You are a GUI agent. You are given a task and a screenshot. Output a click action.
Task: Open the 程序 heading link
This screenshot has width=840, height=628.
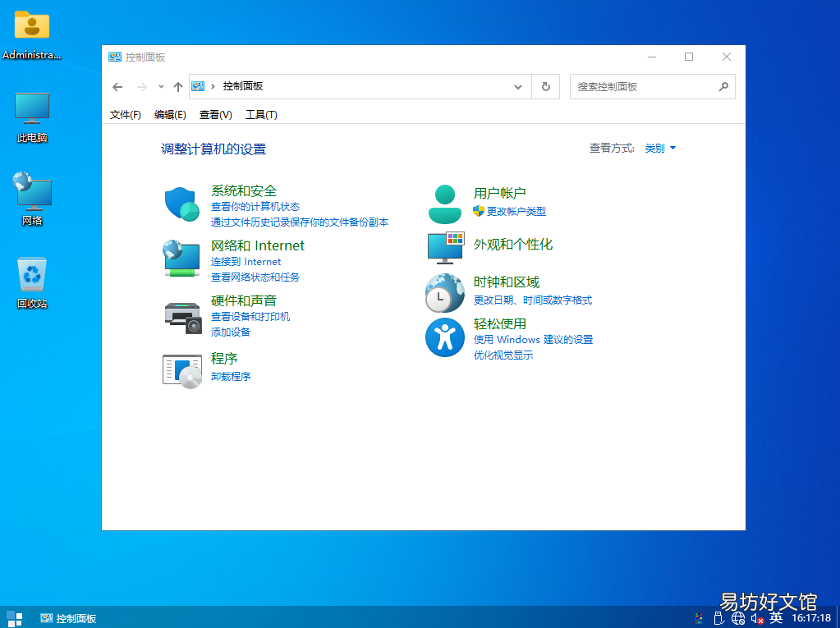pos(224,358)
